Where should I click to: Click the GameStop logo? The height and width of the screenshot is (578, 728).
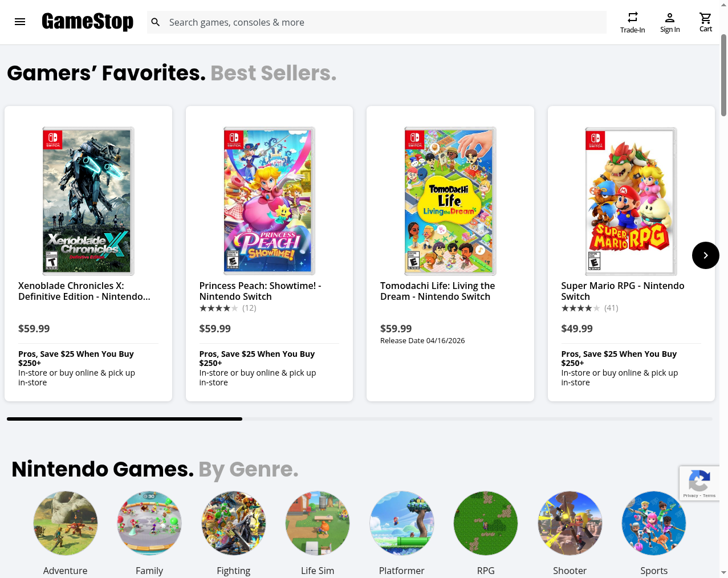pos(87,22)
